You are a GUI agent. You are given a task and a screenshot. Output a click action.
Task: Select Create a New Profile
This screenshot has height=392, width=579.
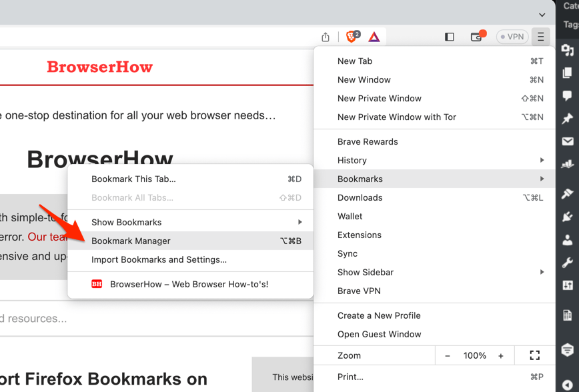(x=434, y=315)
